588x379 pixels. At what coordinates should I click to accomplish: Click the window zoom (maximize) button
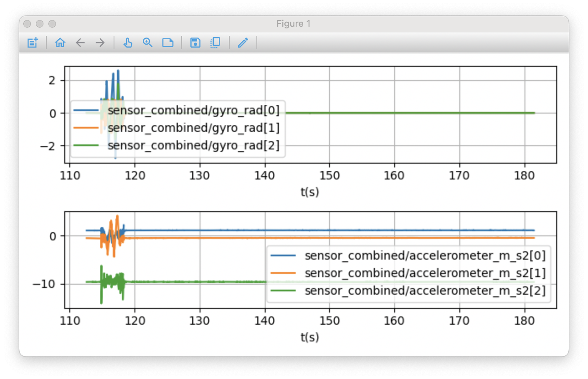point(52,24)
